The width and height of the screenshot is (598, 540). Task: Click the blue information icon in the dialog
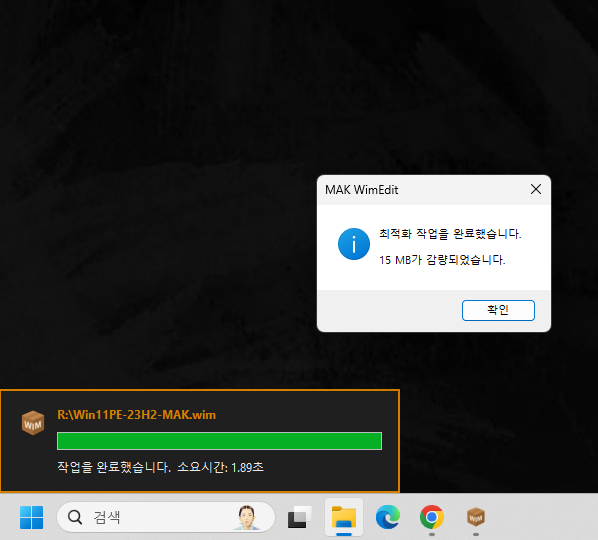[354, 244]
